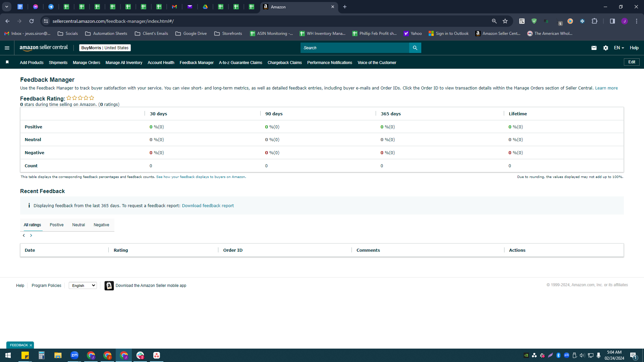Open Feedback Manager menu item
Viewport: 644px width, 362px height.
click(x=197, y=63)
